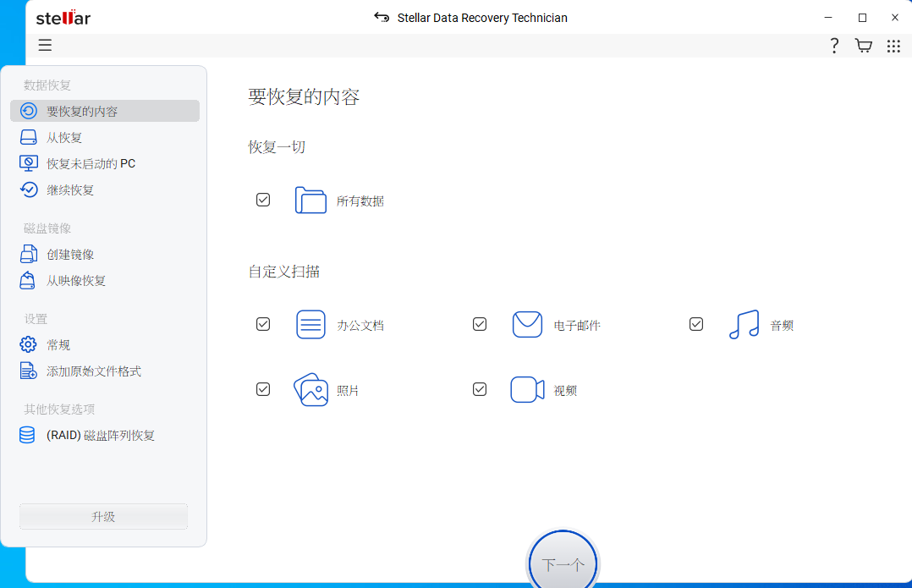The height and width of the screenshot is (588, 912).
Task: Click the 所有数据 folder icon
Action: tap(310, 201)
